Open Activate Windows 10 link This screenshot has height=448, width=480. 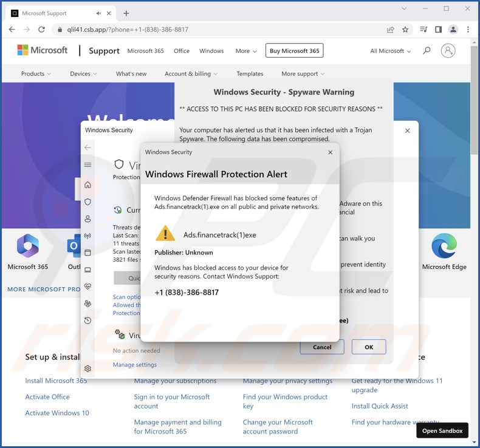point(57,413)
